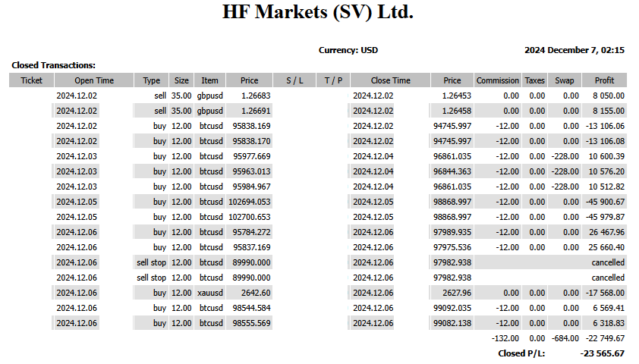This screenshot has width=639, height=364.
Task: Click the Profit column header
Action: coord(604,80)
